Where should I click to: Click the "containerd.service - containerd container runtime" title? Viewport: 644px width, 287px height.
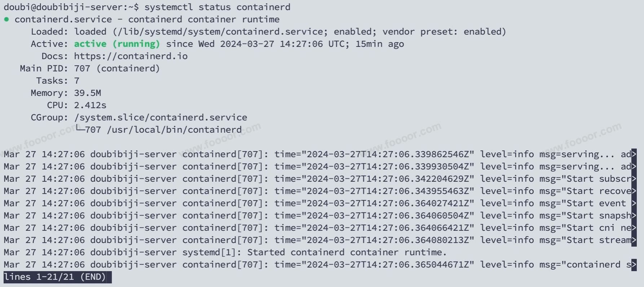(x=147, y=19)
